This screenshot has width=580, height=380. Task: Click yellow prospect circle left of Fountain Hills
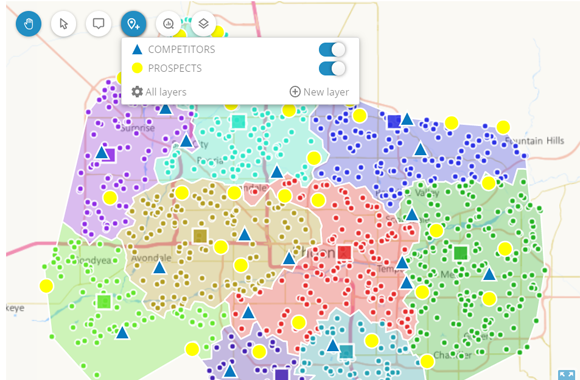pyautogui.click(x=503, y=127)
